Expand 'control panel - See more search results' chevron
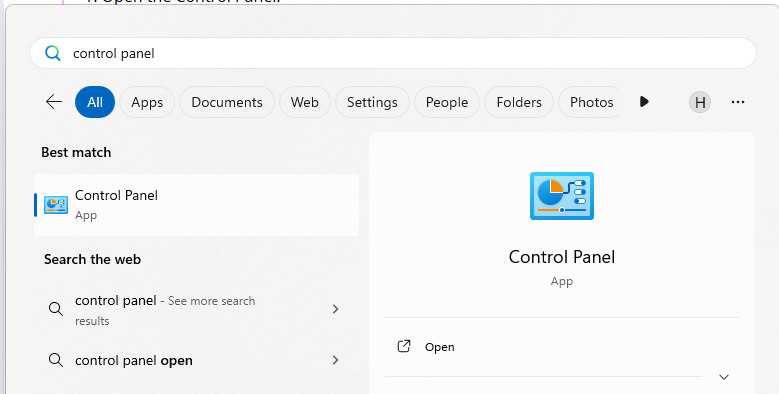 point(335,309)
